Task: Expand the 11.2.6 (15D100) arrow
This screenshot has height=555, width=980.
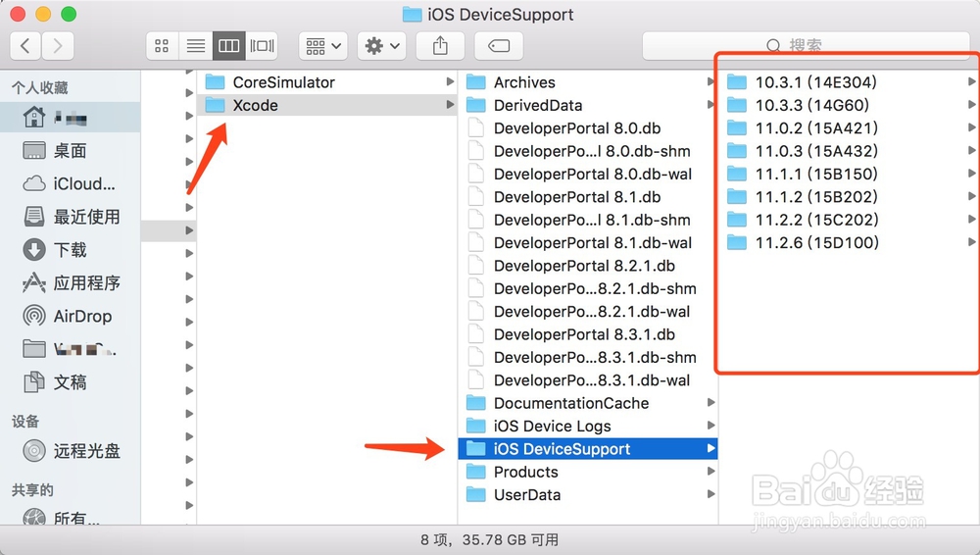Action: pyautogui.click(x=972, y=243)
